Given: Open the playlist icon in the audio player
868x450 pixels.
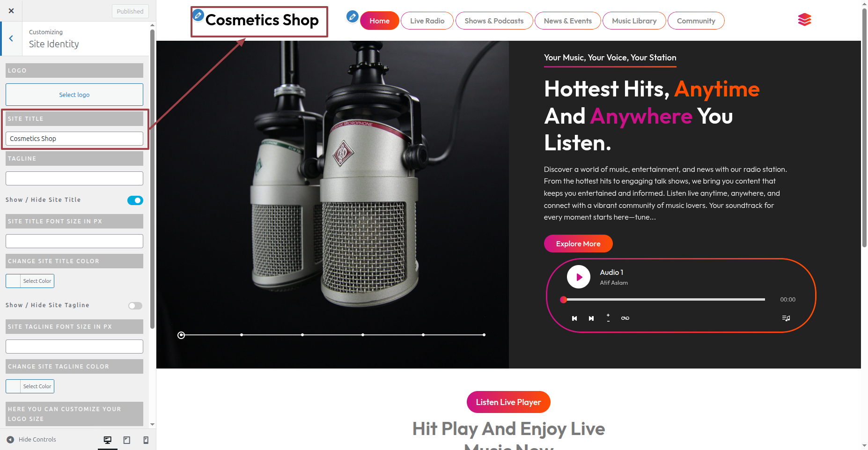Looking at the screenshot, I should (x=786, y=318).
